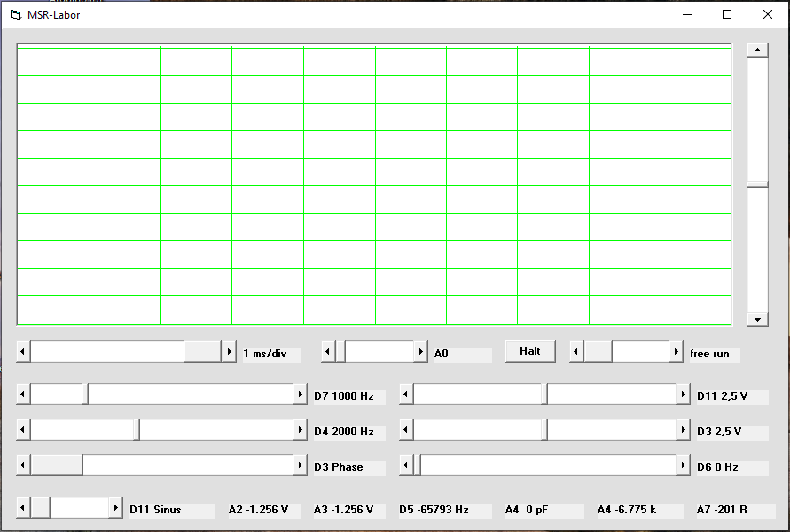The width and height of the screenshot is (790, 532).
Task: Click the D7 1000 Hz slider thumb
Action: pyautogui.click(x=85, y=395)
